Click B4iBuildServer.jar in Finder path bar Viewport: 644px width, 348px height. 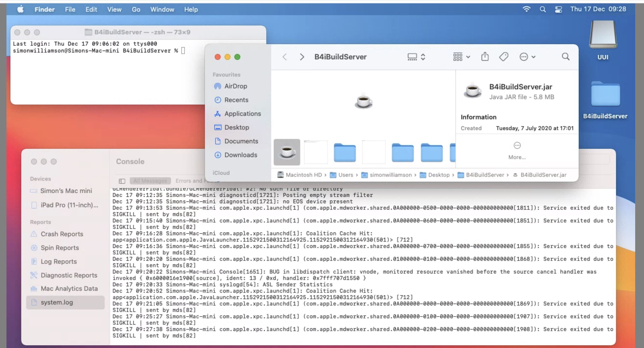click(540, 175)
